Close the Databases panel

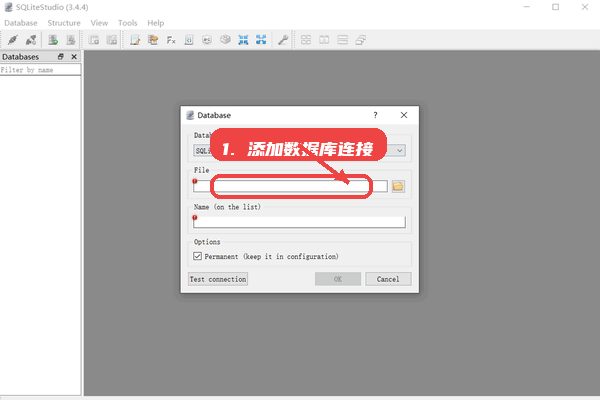click(74, 57)
